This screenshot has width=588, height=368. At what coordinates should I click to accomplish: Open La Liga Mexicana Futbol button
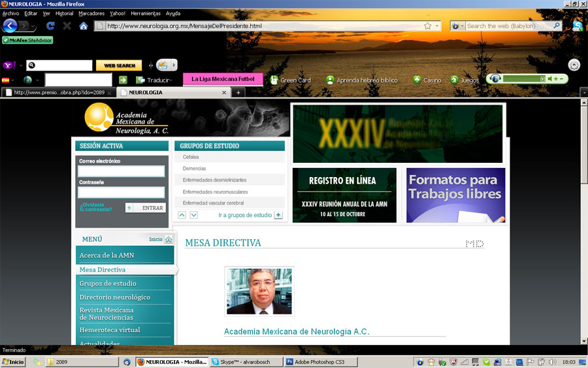pos(223,79)
